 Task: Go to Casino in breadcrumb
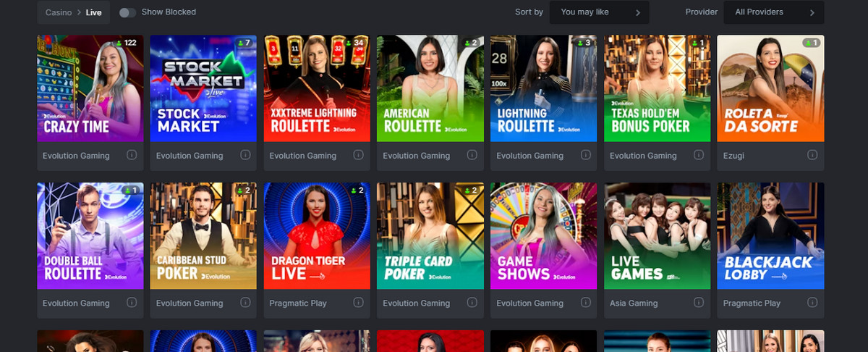pos(59,12)
